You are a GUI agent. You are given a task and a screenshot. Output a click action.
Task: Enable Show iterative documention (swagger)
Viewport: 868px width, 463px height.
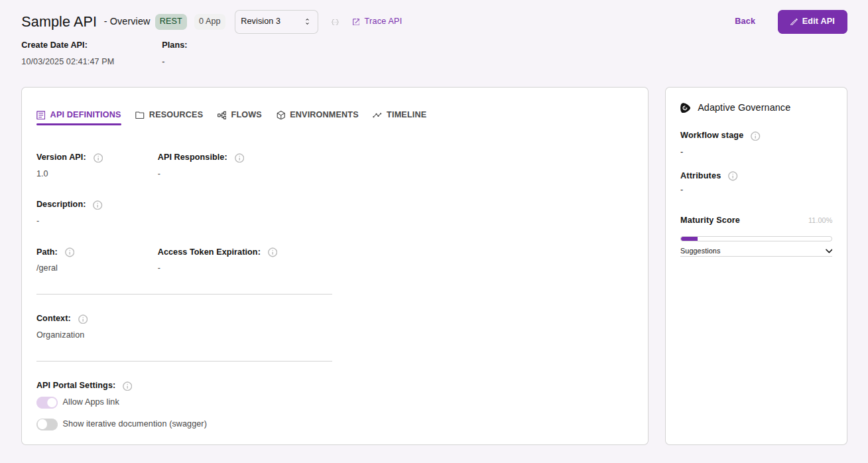(46, 424)
